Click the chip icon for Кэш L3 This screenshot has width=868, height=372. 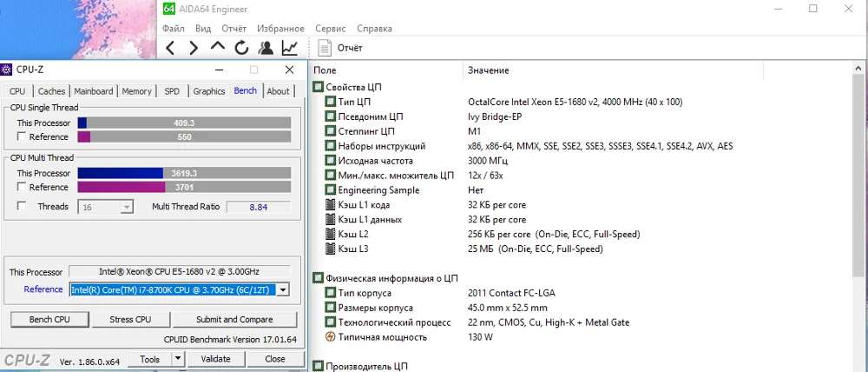click(330, 249)
